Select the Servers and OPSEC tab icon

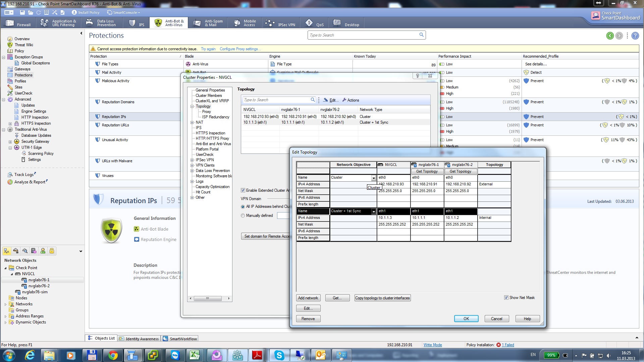coord(34,251)
